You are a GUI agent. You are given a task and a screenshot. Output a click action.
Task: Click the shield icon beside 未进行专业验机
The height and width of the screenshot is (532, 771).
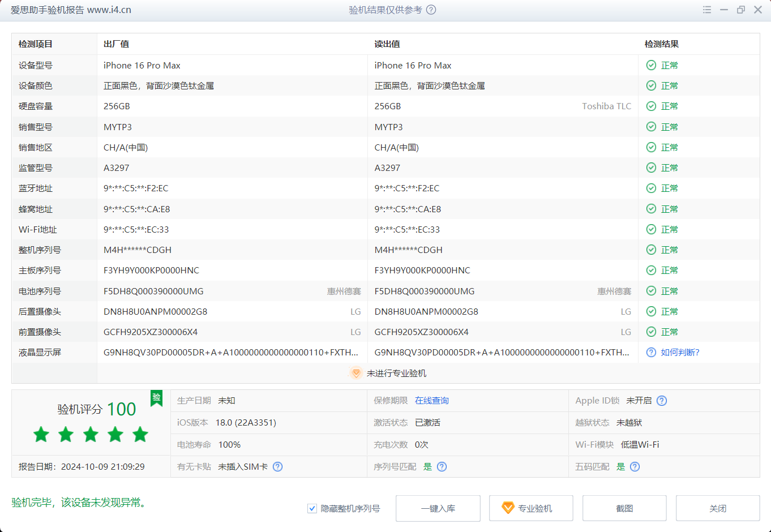356,374
